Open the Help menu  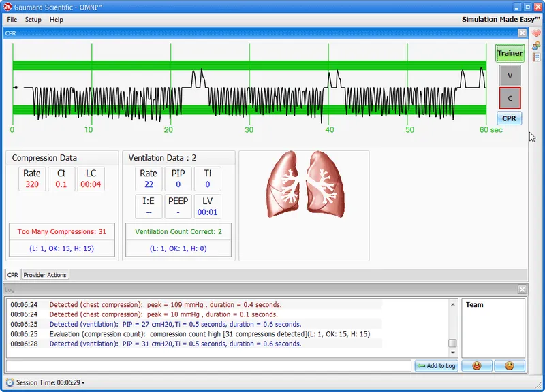point(57,20)
